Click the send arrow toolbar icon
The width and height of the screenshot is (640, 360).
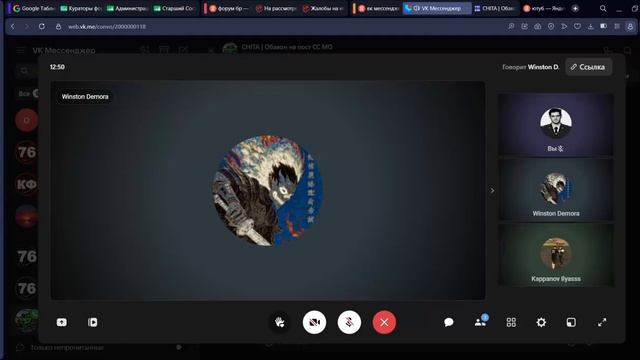[564, 27]
